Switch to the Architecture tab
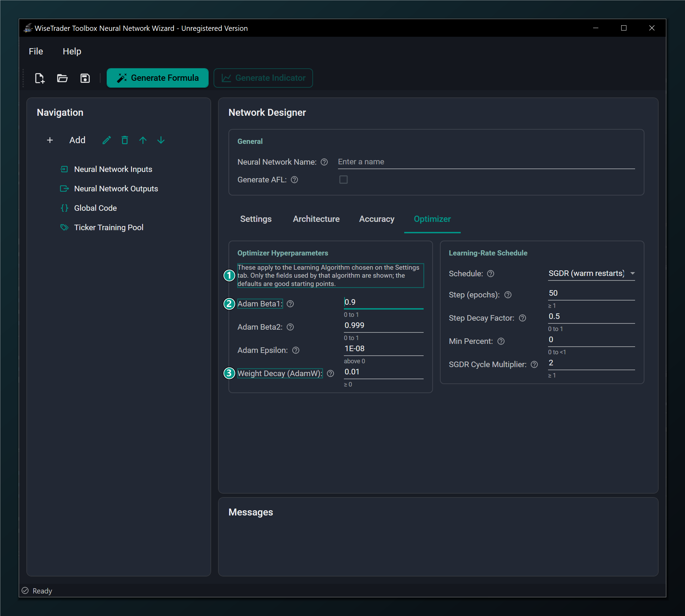 tap(316, 219)
